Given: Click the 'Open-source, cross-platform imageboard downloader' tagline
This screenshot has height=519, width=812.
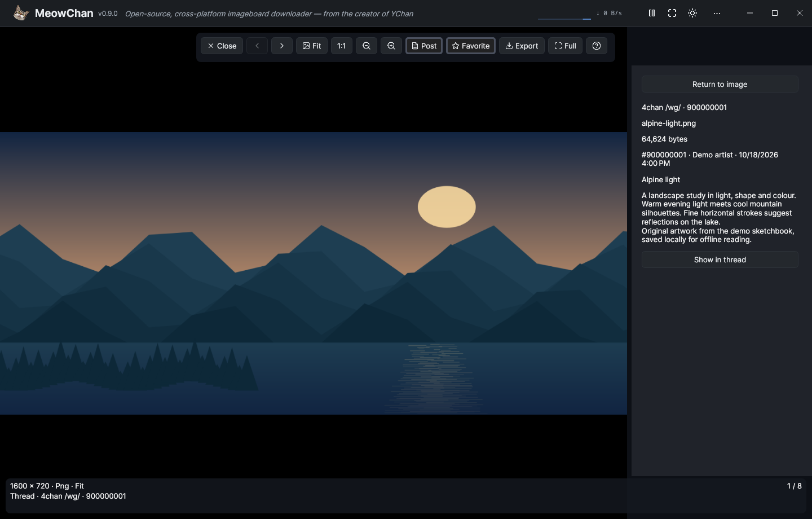Looking at the screenshot, I should (x=269, y=14).
